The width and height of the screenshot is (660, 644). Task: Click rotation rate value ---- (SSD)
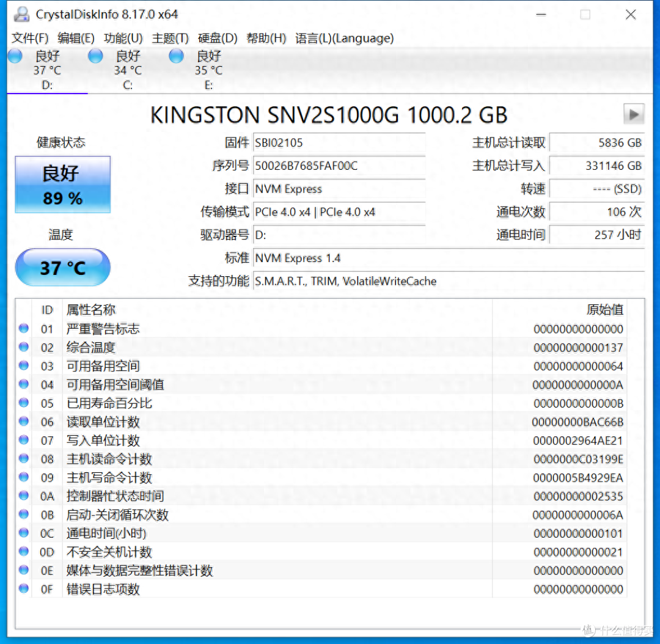coord(597,189)
